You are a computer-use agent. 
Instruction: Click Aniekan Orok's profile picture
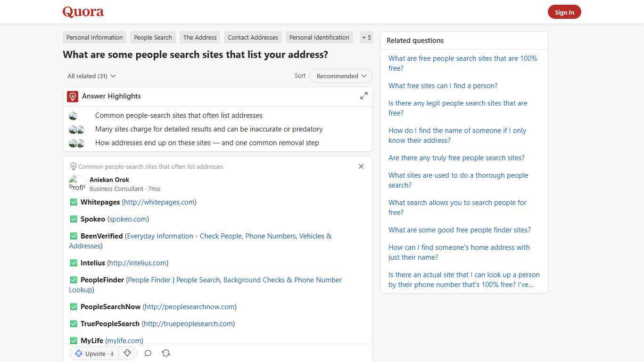[77, 184]
